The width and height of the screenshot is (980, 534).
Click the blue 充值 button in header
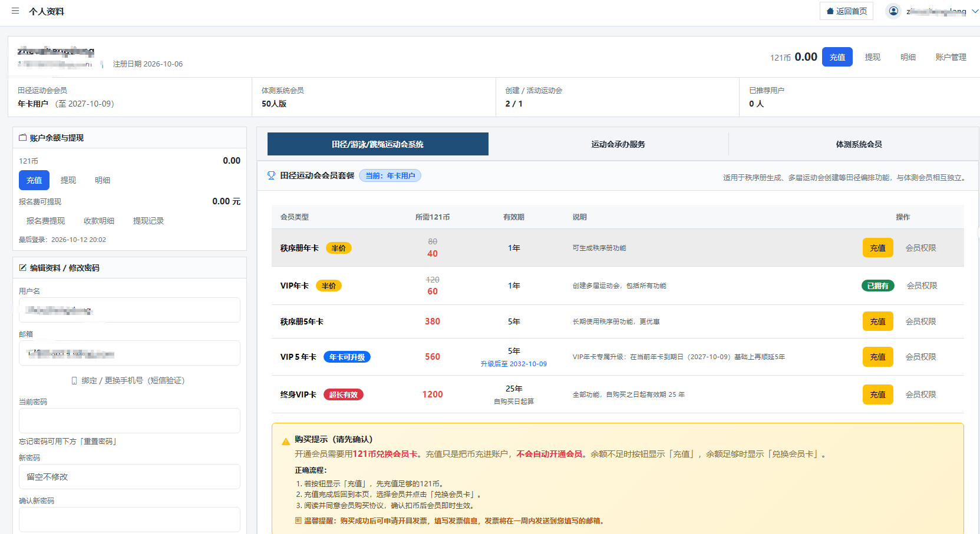tap(837, 57)
